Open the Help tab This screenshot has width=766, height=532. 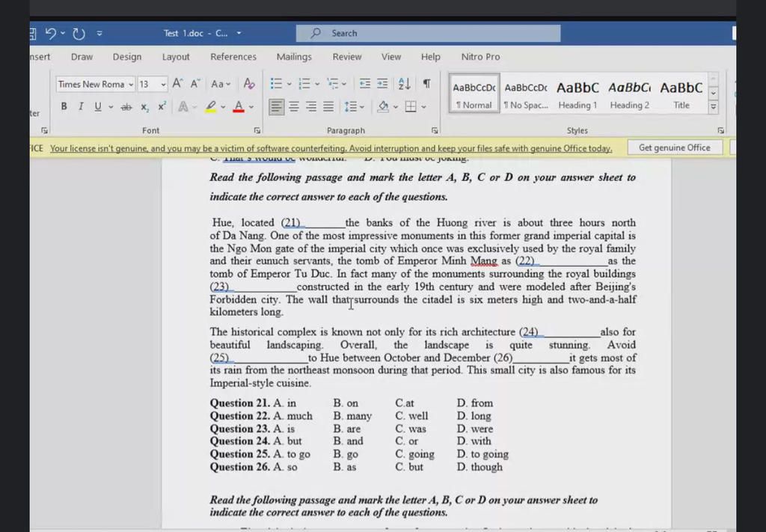[430, 57]
